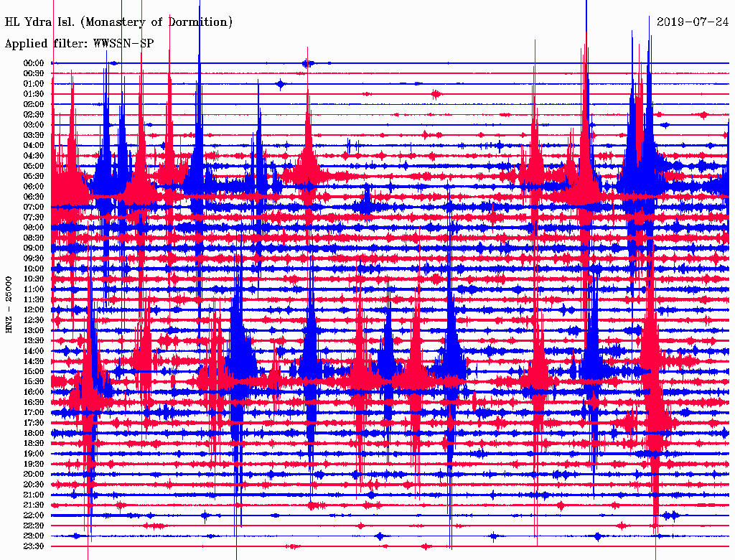Select the 06:30 time label
This screenshot has width=735, height=560.
point(34,197)
